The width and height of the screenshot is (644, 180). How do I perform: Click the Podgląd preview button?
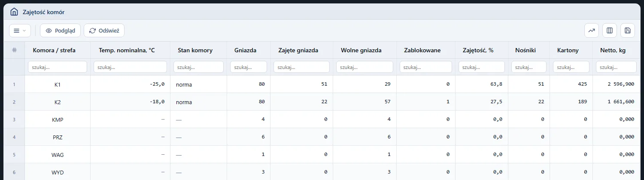pos(60,30)
